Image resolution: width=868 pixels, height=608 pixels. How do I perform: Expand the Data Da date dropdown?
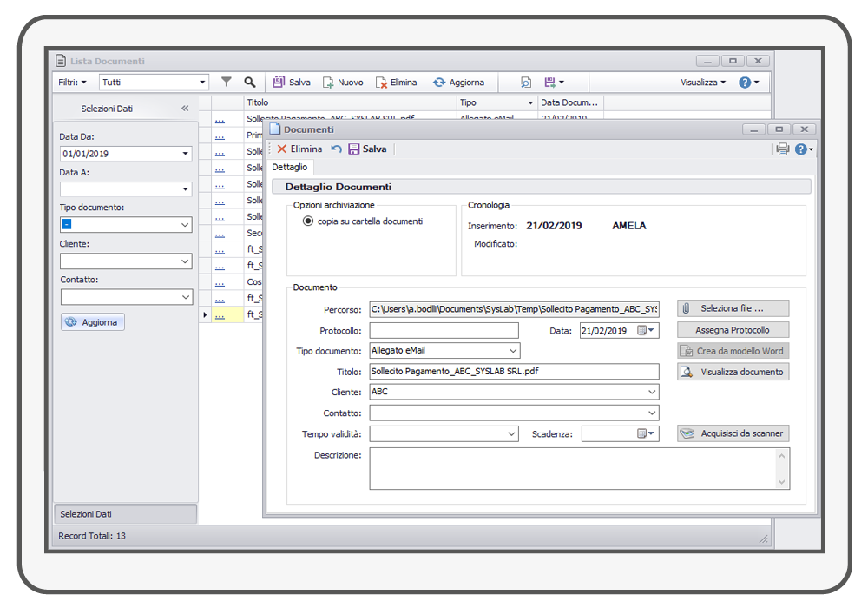(186, 154)
